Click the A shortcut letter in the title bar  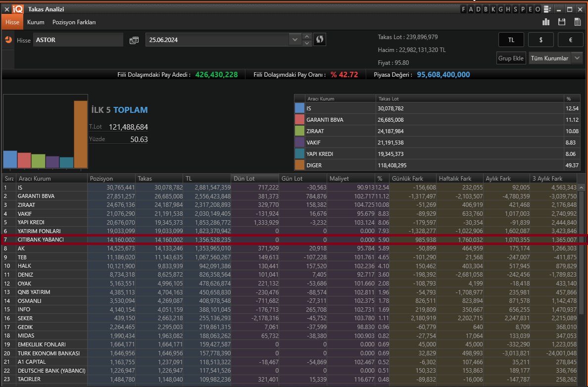(x=471, y=9)
